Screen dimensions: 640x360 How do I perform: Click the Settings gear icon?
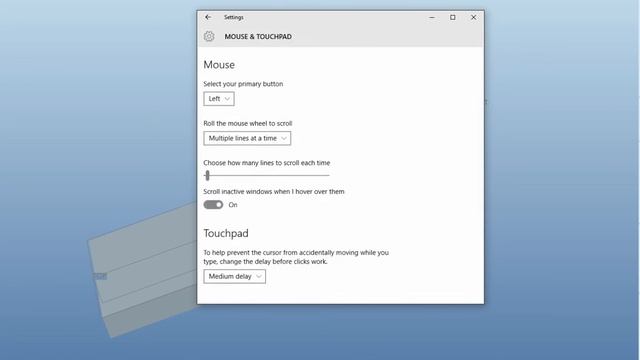click(x=209, y=36)
